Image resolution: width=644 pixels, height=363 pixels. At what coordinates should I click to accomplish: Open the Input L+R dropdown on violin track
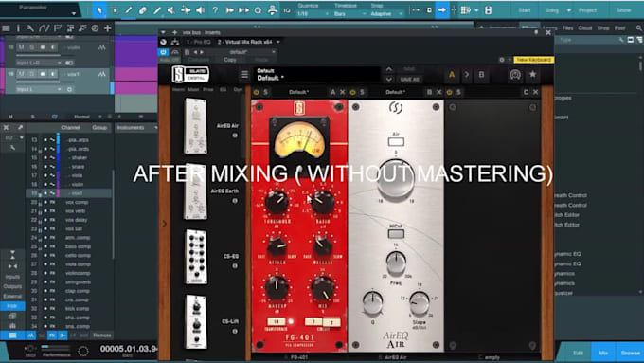click(39, 63)
